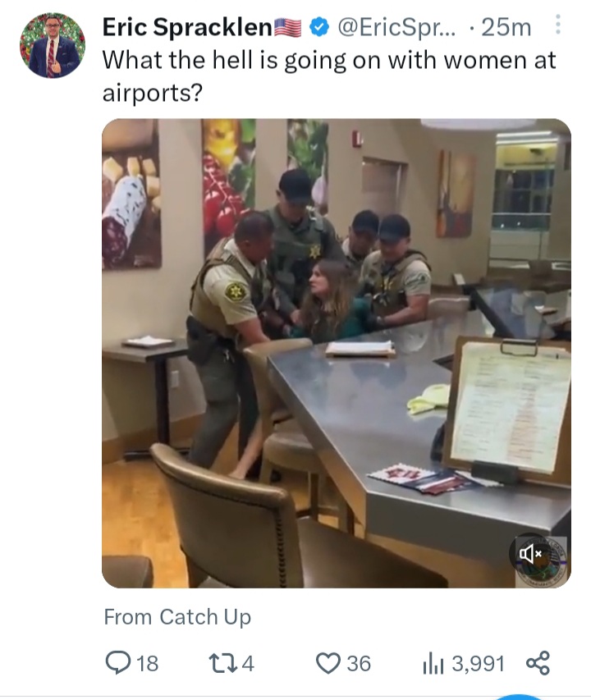
Task: Click the 4 reposts count
Action: [248, 663]
